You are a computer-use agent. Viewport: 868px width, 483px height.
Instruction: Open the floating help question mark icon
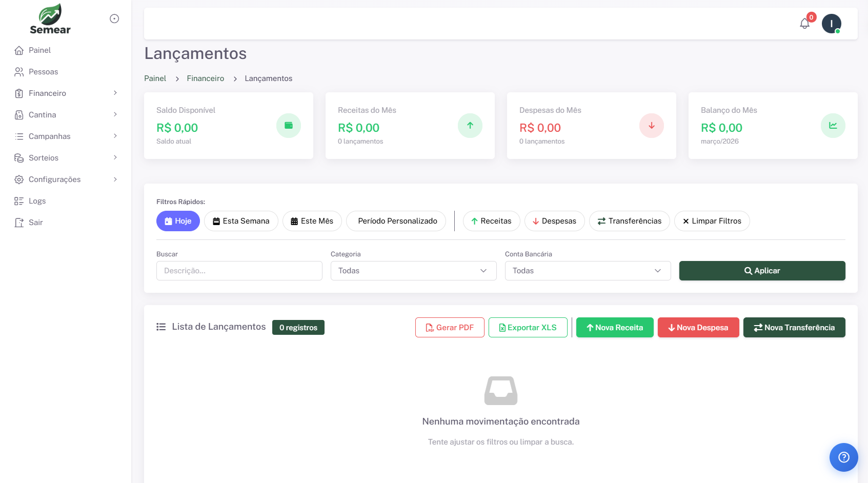coord(843,457)
